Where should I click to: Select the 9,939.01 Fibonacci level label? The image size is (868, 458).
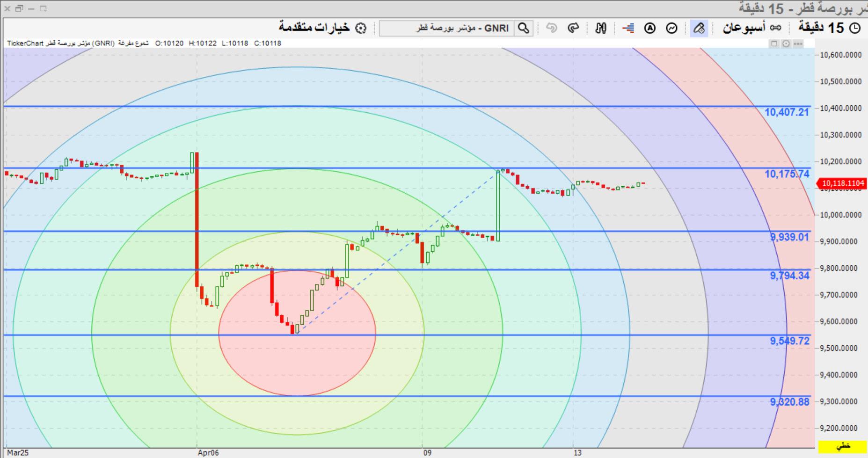[x=789, y=237]
